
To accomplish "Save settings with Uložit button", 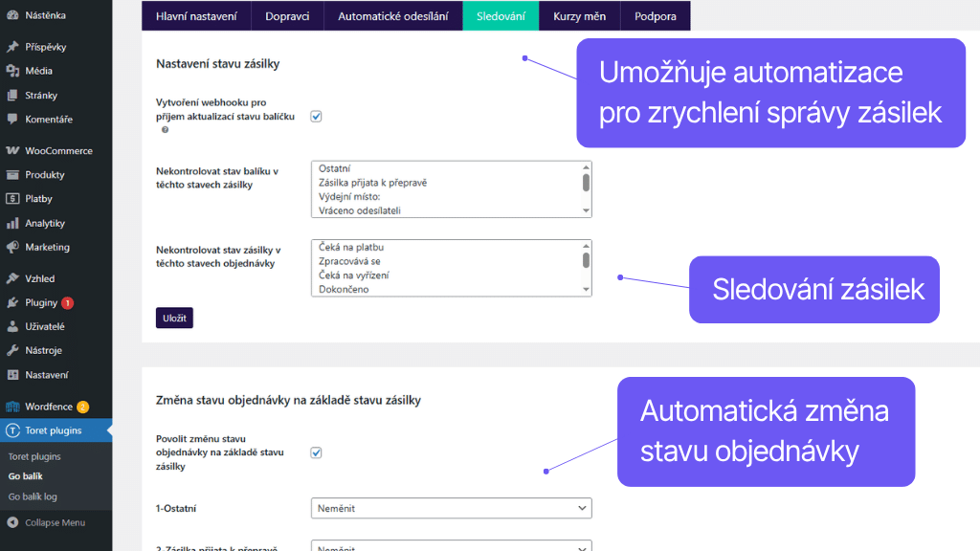I will pos(174,318).
